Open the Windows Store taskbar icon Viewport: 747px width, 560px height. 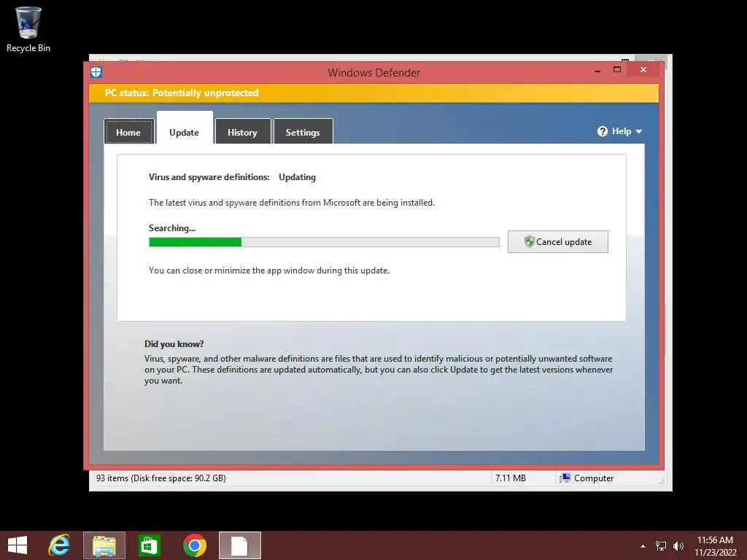tap(149, 545)
